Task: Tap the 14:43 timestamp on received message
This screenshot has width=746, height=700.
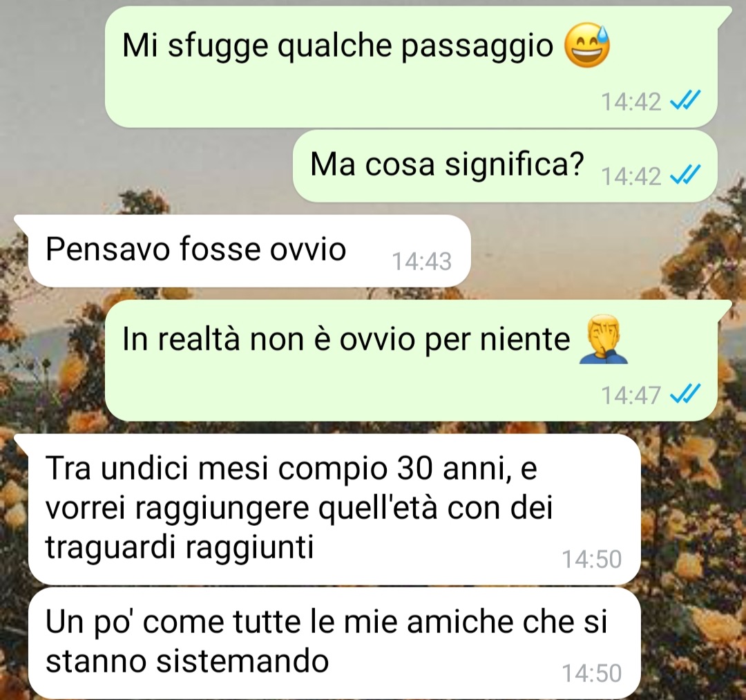Action: [421, 261]
